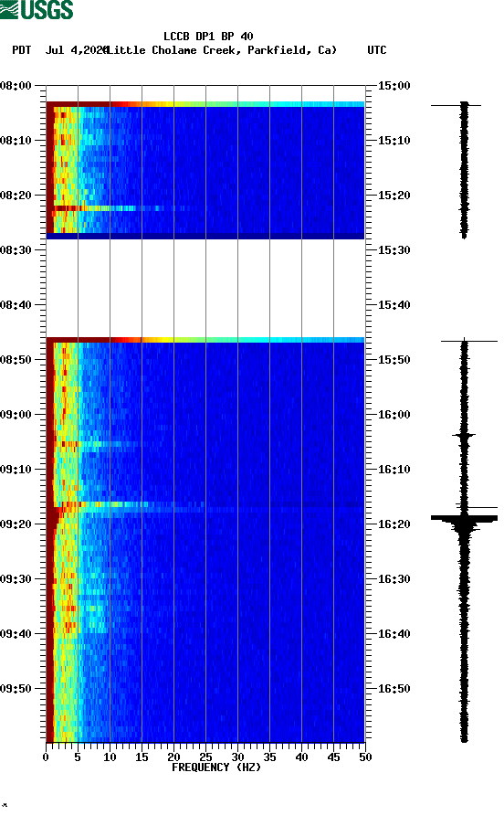Click the 15:50 UTC time label

click(394, 360)
